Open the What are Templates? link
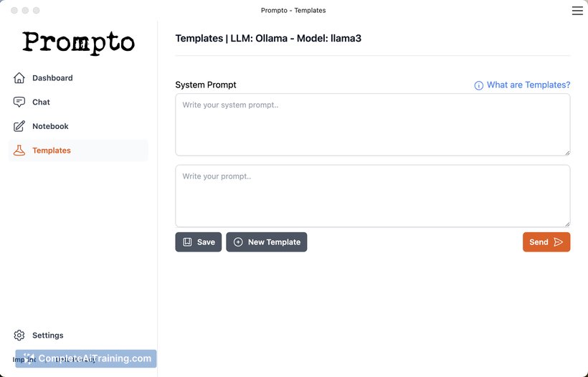Viewport: 588px width, 377px height. (x=528, y=85)
